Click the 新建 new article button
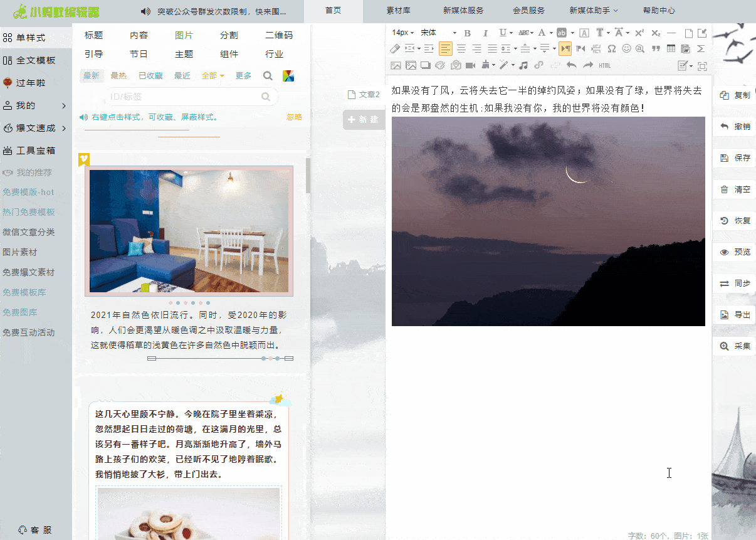 point(364,120)
